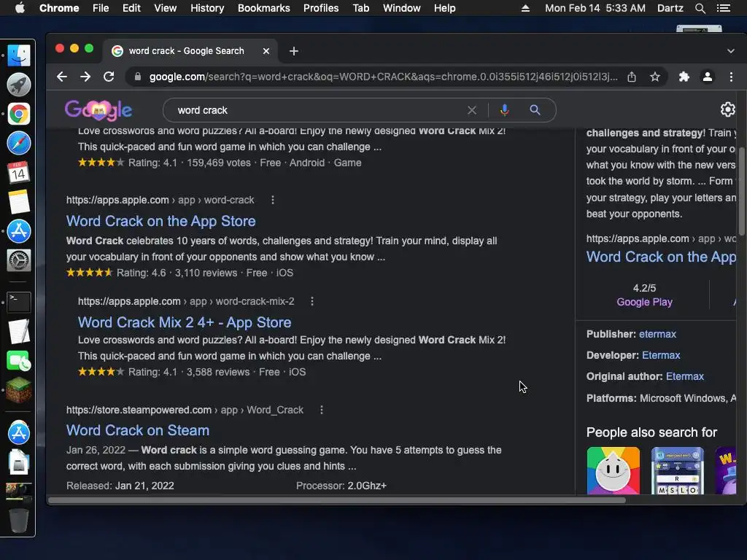
Task: Go back with the browser back arrow
Action: [62, 77]
